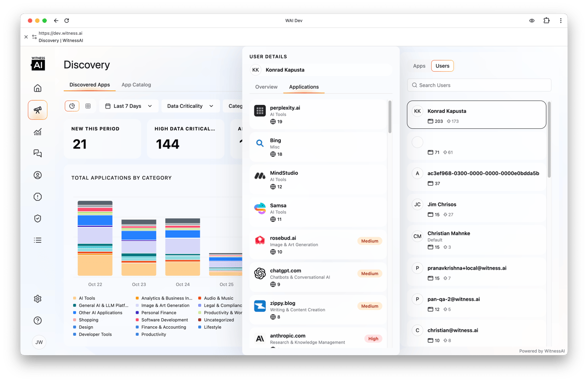The image size is (588, 382).
Task: Click the High Data Criticality card
Action: tap(186, 139)
